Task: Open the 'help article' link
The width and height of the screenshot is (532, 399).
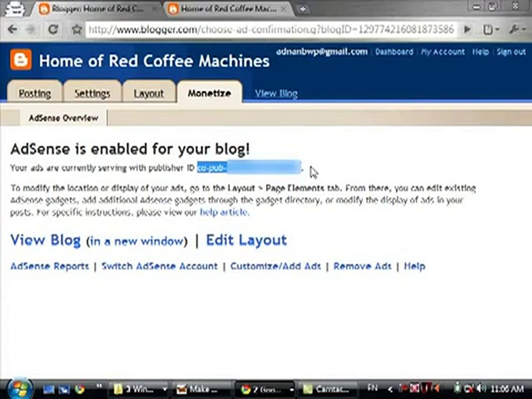Action: point(224,212)
